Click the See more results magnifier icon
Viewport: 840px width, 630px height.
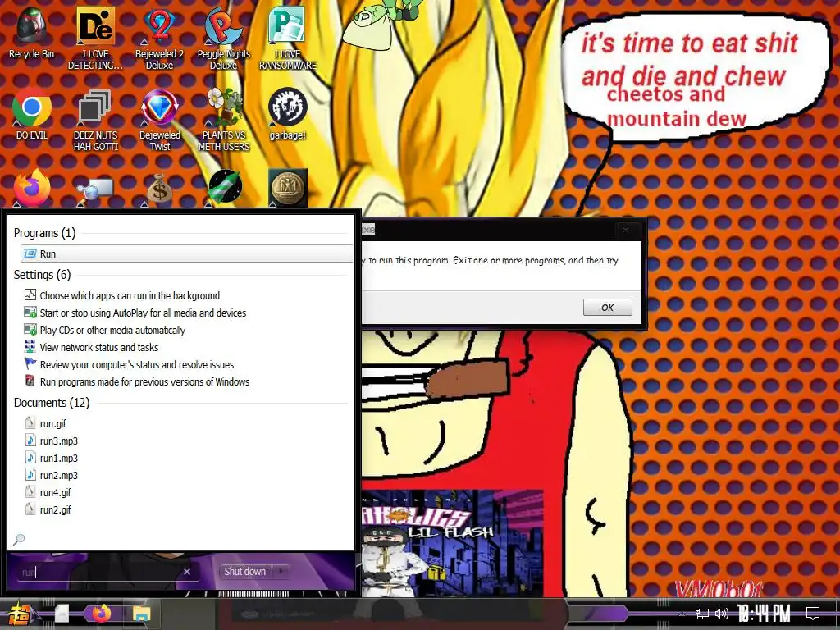tap(19, 539)
